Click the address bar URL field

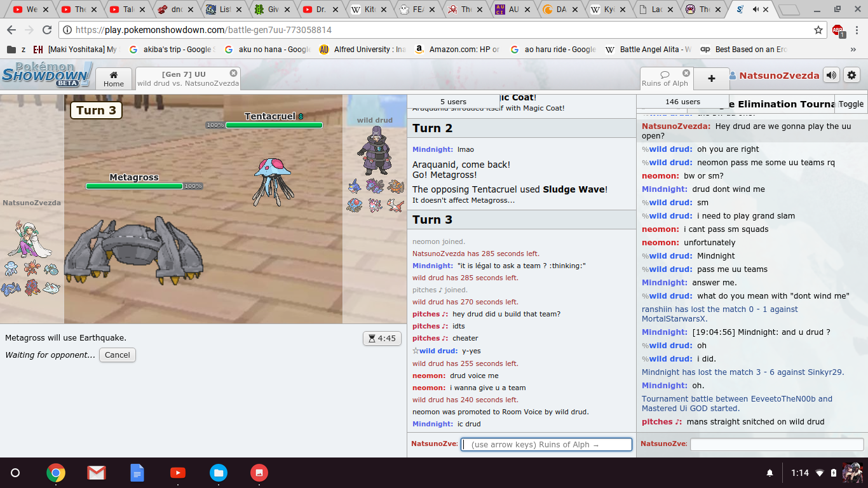[442, 30]
